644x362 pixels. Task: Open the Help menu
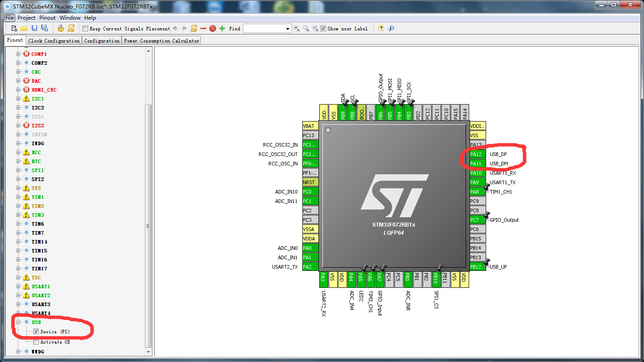pos(90,18)
